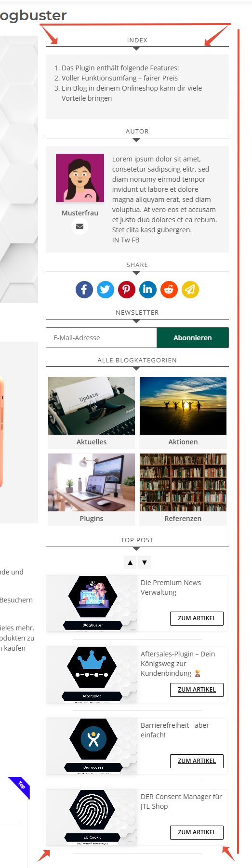Screen dimensions: 252x868
Task: Open the Aktuelles blog category
Action: tap(92, 413)
